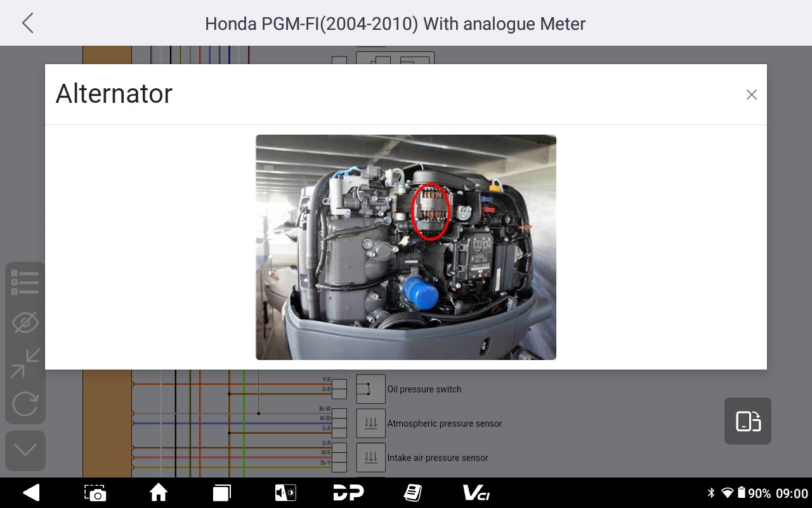Click the Alternator popup title
This screenshot has height=508, width=812.
point(114,94)
